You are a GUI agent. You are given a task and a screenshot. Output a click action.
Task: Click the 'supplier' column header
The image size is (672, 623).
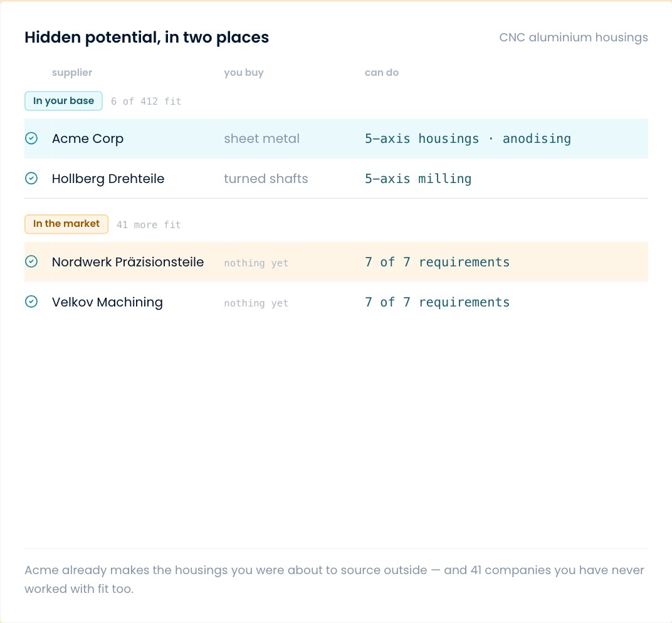click(x=72, y=73)
